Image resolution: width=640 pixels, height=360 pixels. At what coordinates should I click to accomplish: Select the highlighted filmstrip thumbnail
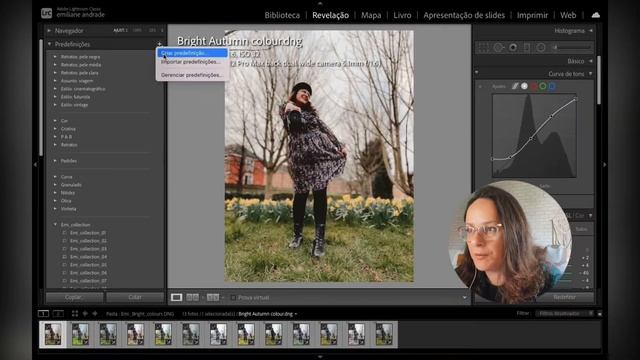53,334
